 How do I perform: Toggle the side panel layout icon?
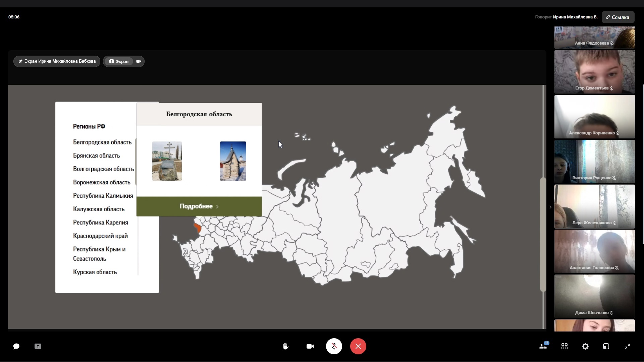[x=606, y=346]
